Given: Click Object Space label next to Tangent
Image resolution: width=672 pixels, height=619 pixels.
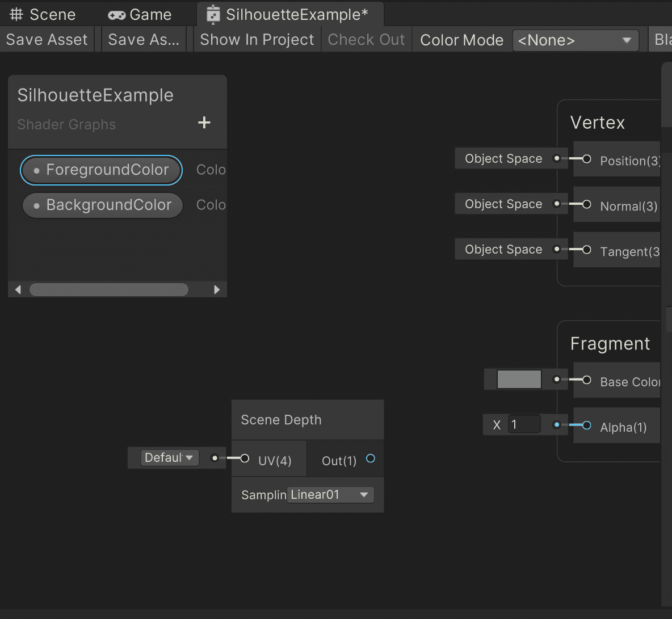Looking at the screenshot, I should pyautogui.click(x=503, y=249).
